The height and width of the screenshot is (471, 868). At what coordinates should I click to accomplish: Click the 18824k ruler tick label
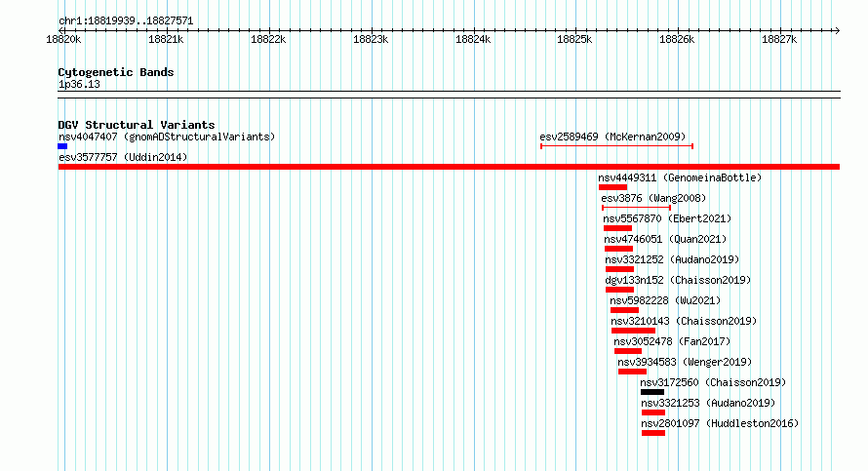coord(473,40)
